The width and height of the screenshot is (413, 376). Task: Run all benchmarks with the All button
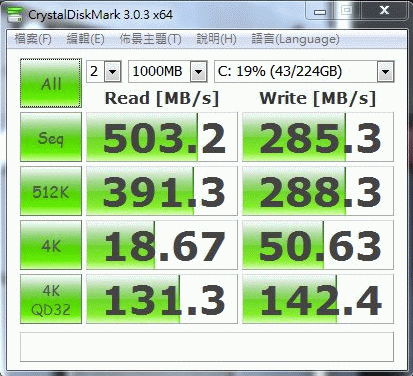[51, 83]
